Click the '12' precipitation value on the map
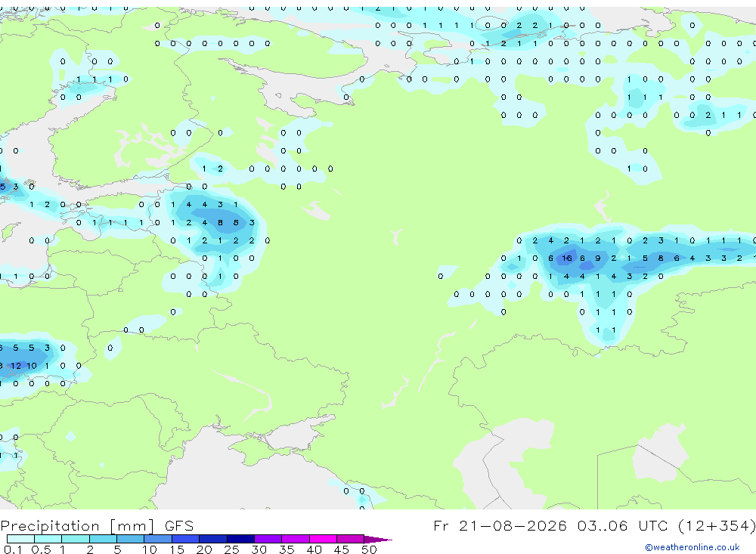 pos(16,366)
